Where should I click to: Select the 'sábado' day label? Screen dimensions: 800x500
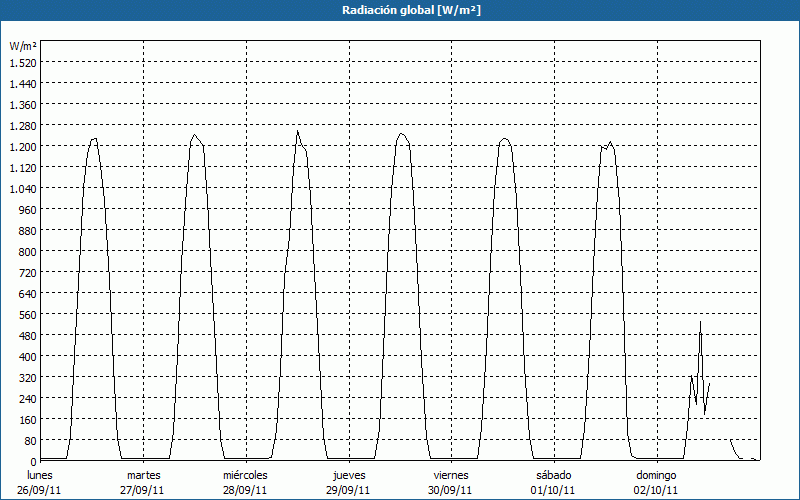coord(554,475)
